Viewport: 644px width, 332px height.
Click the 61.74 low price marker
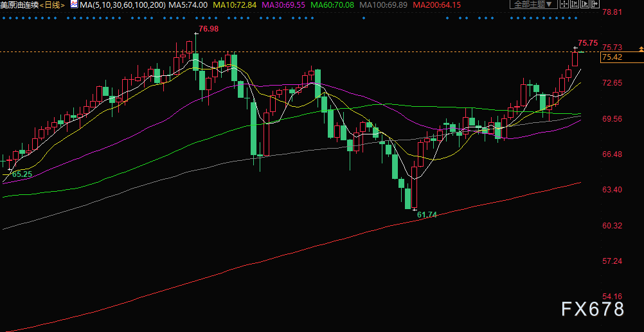(427, 214)
